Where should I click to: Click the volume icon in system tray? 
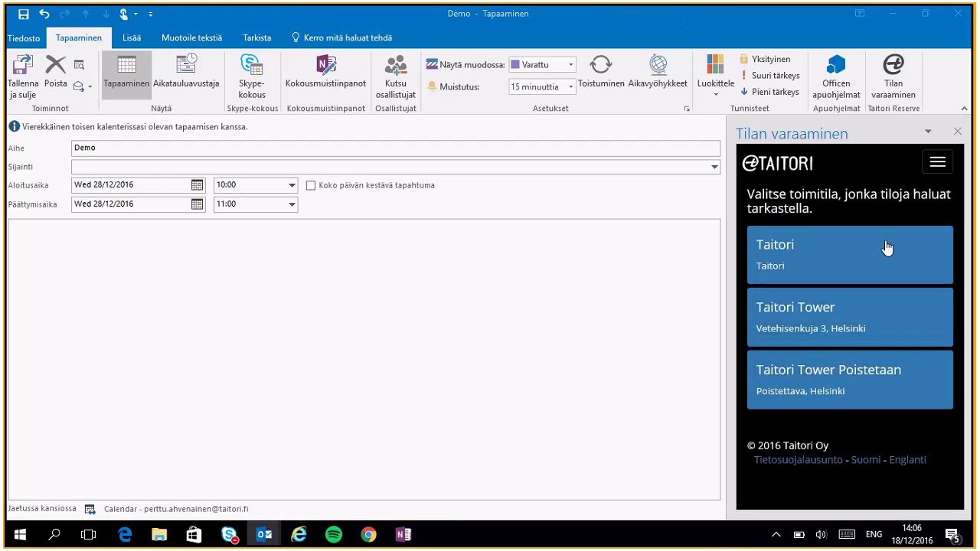pos(822,535)
